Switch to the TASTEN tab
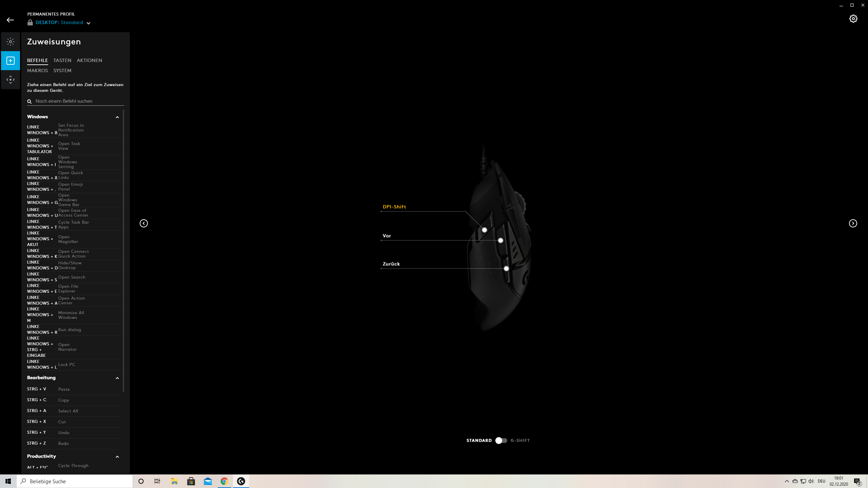 (62, 60)
